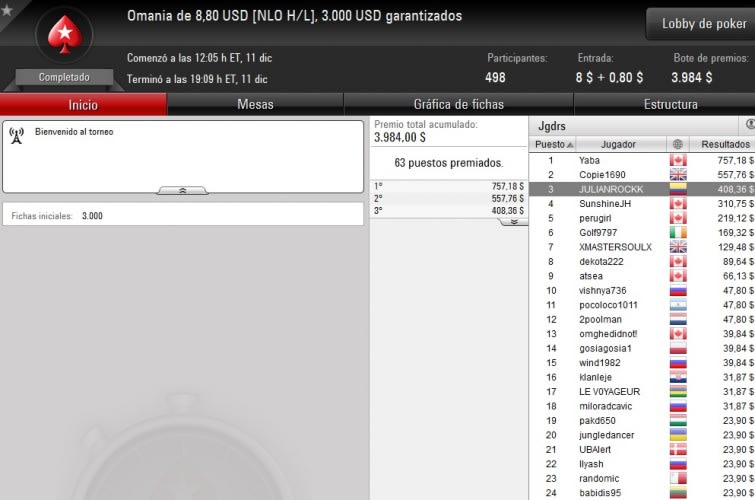Click the star favorite icon in corner
755x500 pixels.
(7, 10)
